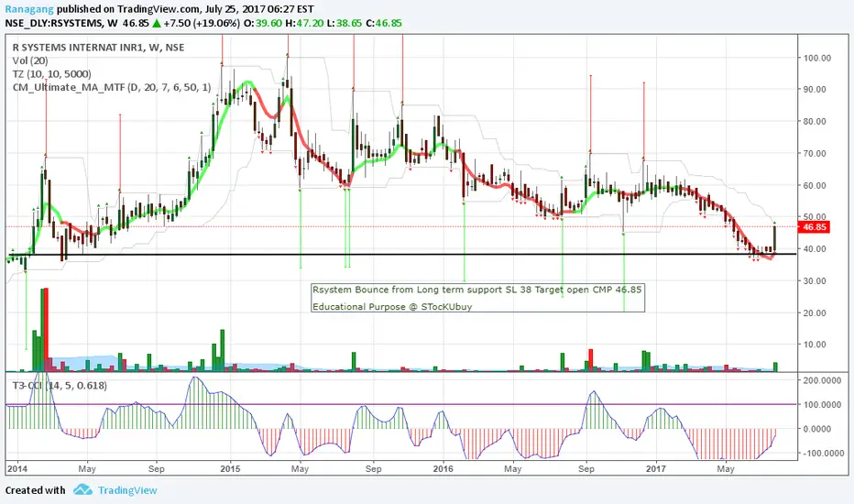This screenshot has height=504, width=854.
Task: Select the TZ (10, 10, 5000) indicator label
Action: 51,74
